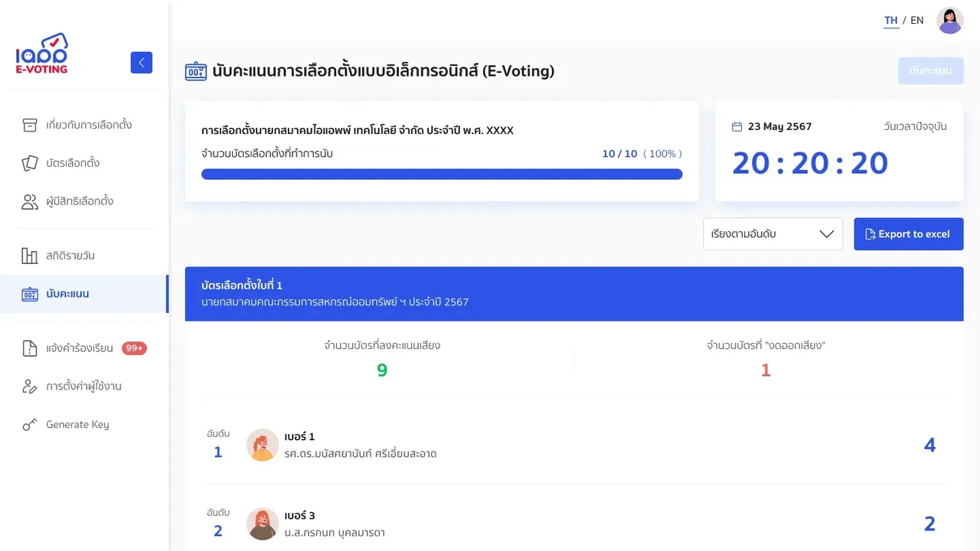This screenshot has height=551, width=980.
Task: Click the avatar of candidate เบอร์ 3
Action: 263,524
